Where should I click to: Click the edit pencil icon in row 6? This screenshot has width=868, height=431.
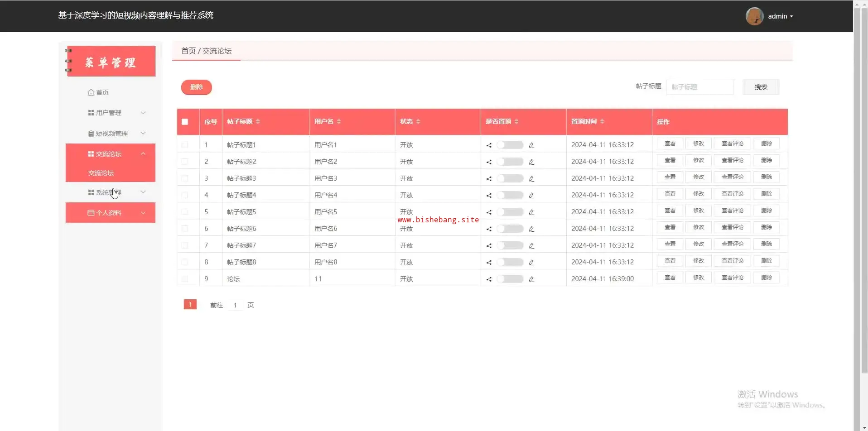[x=531, y=229]
